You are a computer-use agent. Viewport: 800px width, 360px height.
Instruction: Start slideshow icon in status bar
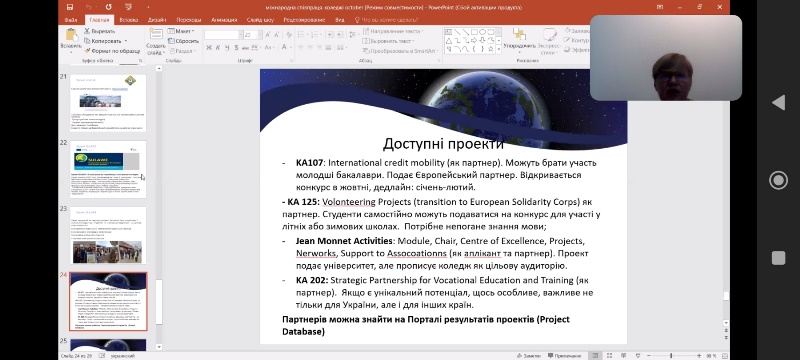pyautogui.click(x=638, y=355)
